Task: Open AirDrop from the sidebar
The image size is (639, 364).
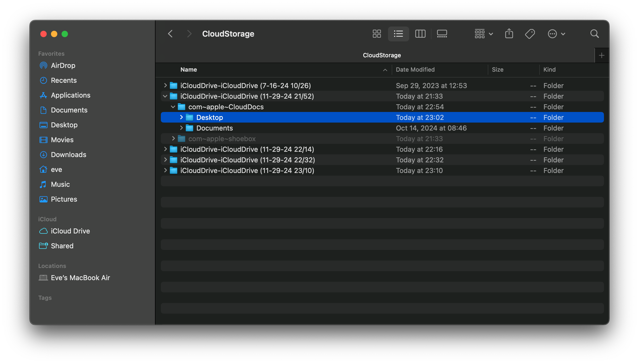Action: pos(63,66)
